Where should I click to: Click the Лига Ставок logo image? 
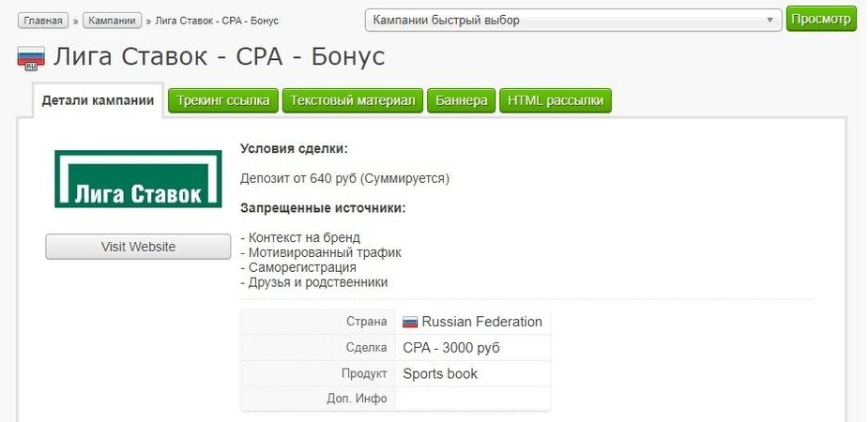coord(138,178)
